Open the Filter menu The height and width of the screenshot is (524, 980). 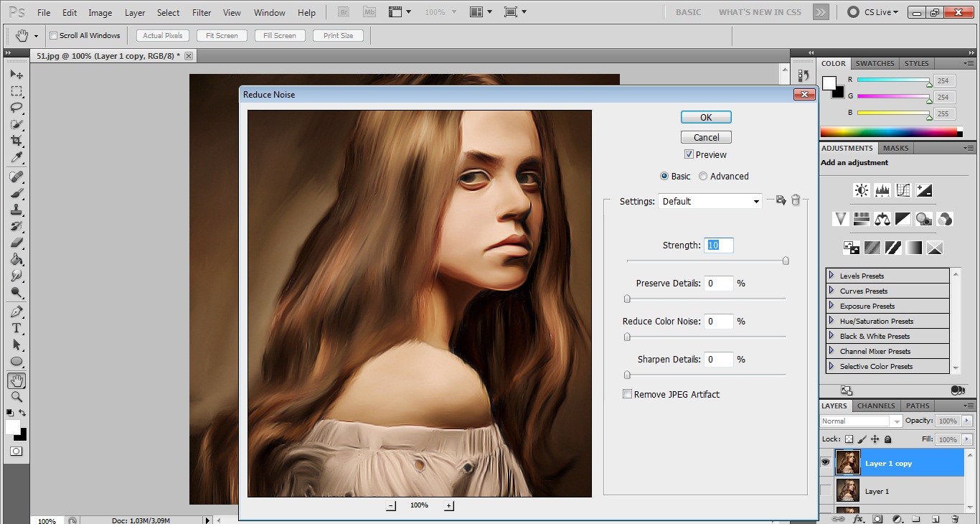click(x=202, y=13)
